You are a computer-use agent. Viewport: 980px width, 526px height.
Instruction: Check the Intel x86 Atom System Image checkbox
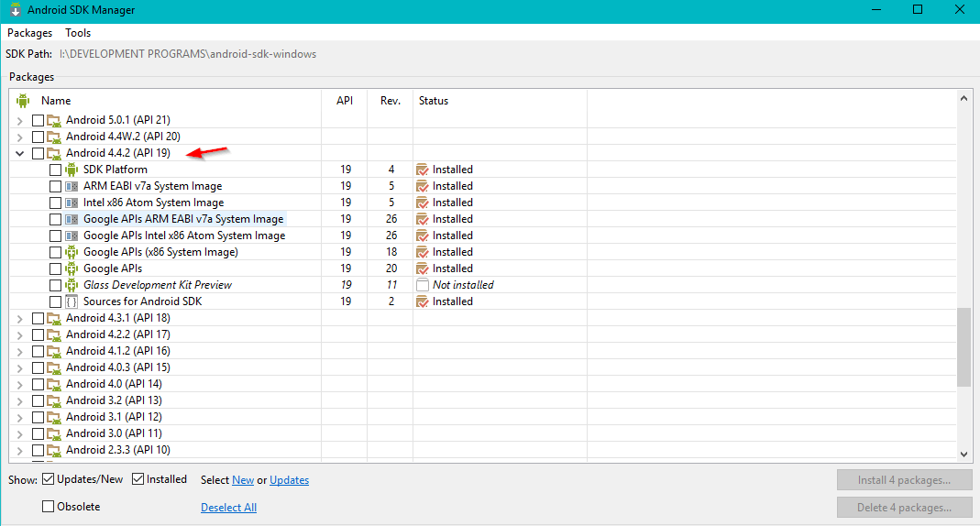[56, 203]
